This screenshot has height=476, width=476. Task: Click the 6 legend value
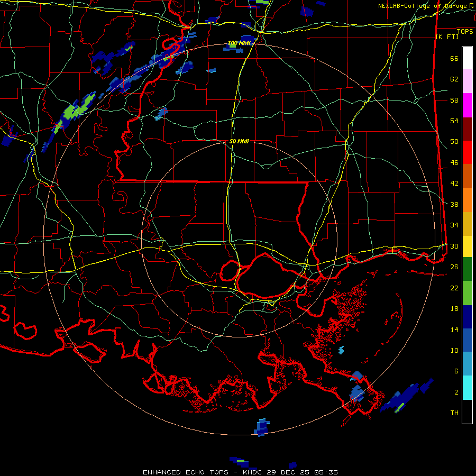pos(456,371)
